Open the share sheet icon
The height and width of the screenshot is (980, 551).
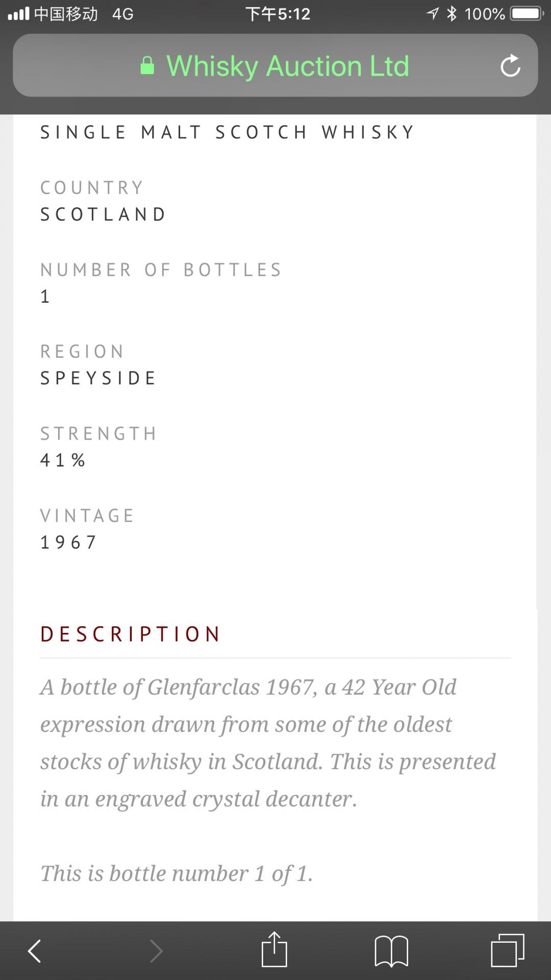(274, 950)
